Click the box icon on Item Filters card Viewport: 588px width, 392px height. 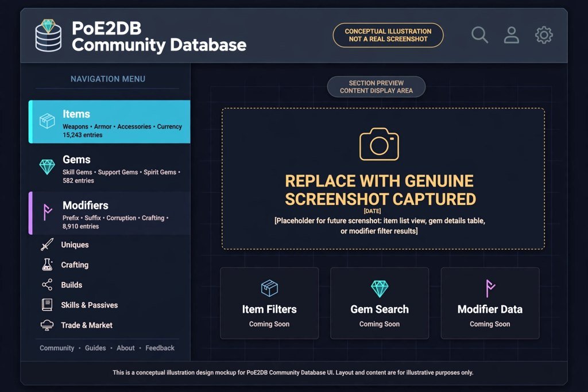point(269,288)
